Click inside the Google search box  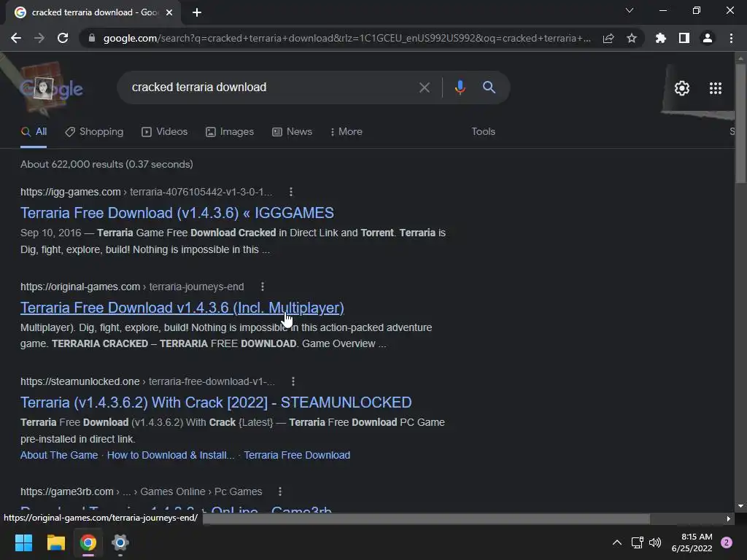click(271, 87)
